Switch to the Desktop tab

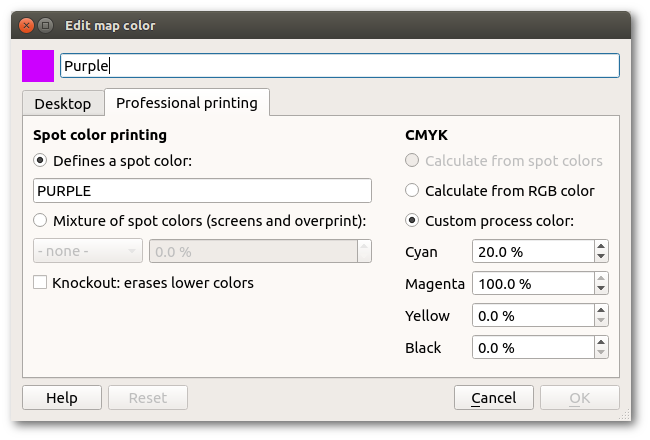coord(62,103)
